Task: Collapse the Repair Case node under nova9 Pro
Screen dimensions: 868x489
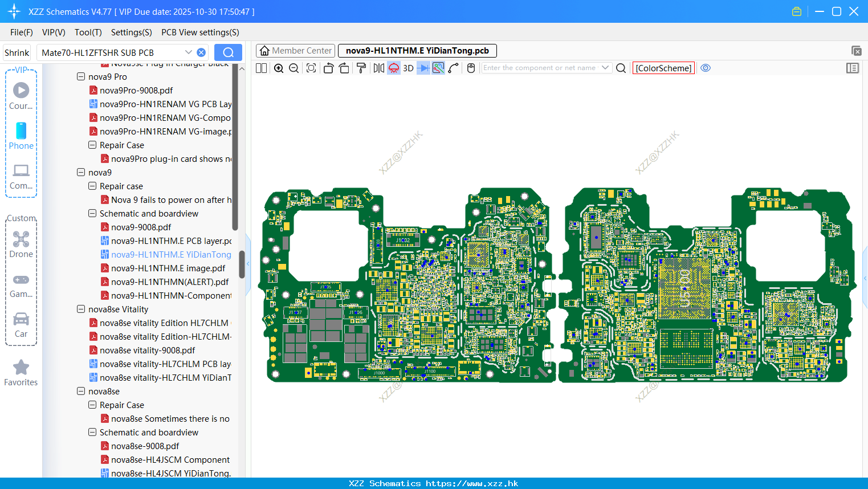Action: point(92,145)
